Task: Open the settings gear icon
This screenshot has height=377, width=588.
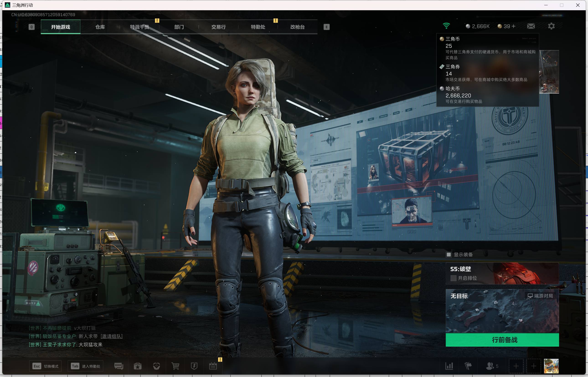Action: [551, 26]
